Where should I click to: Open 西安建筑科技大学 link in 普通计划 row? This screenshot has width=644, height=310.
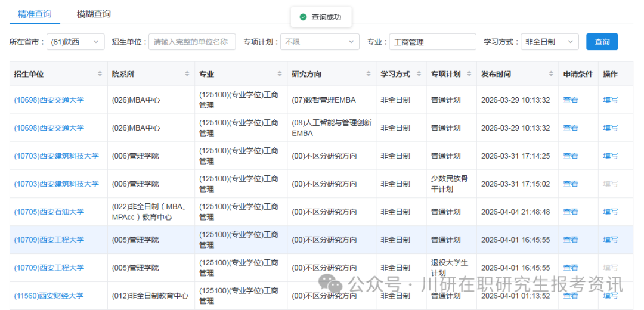coord(56,156)
